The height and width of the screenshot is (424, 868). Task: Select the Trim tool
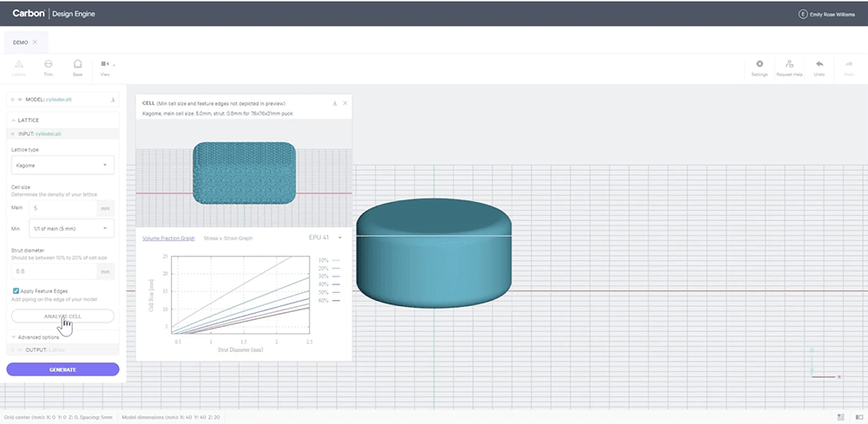pos(48,68)
